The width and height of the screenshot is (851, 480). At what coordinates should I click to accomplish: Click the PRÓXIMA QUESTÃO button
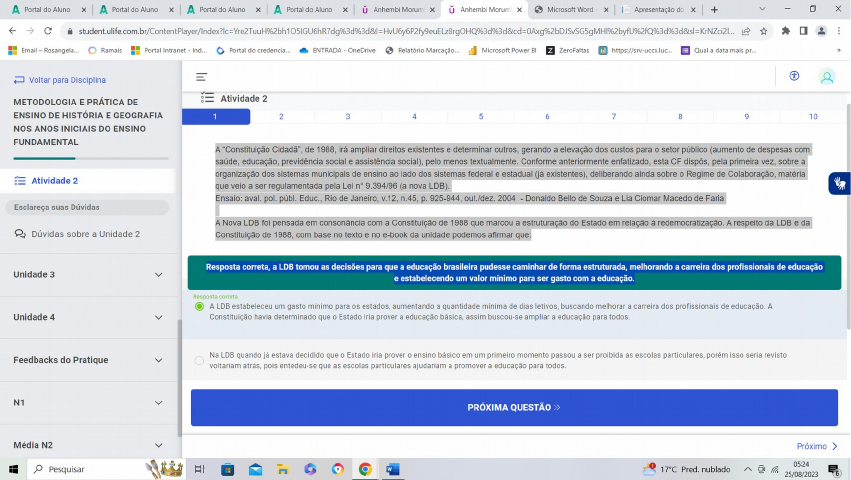(514, 408)
